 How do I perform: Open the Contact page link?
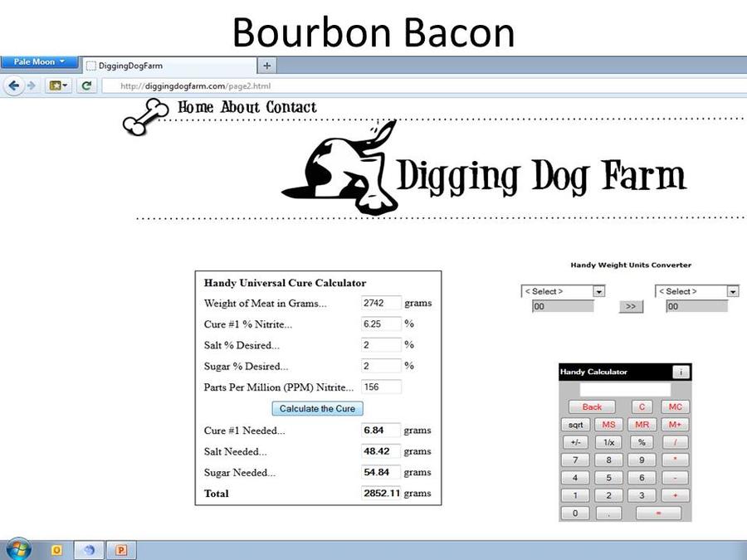coord(291,107)
